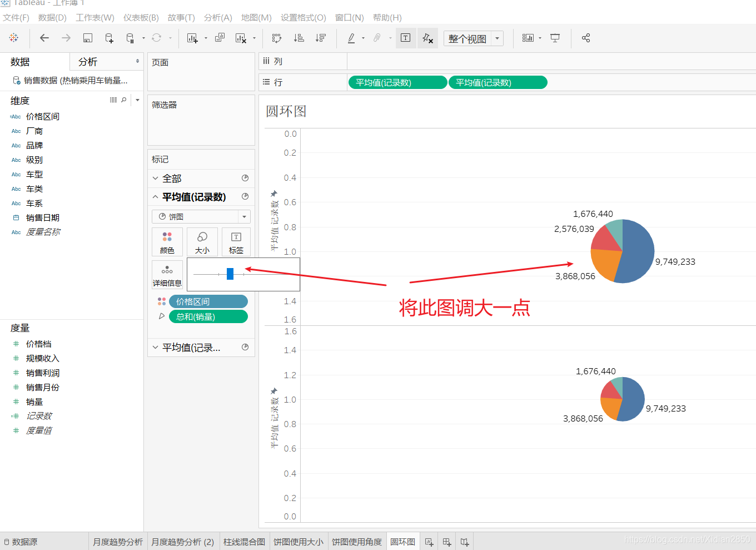Click the dimension search magnifier icon

tap(124, 100)
